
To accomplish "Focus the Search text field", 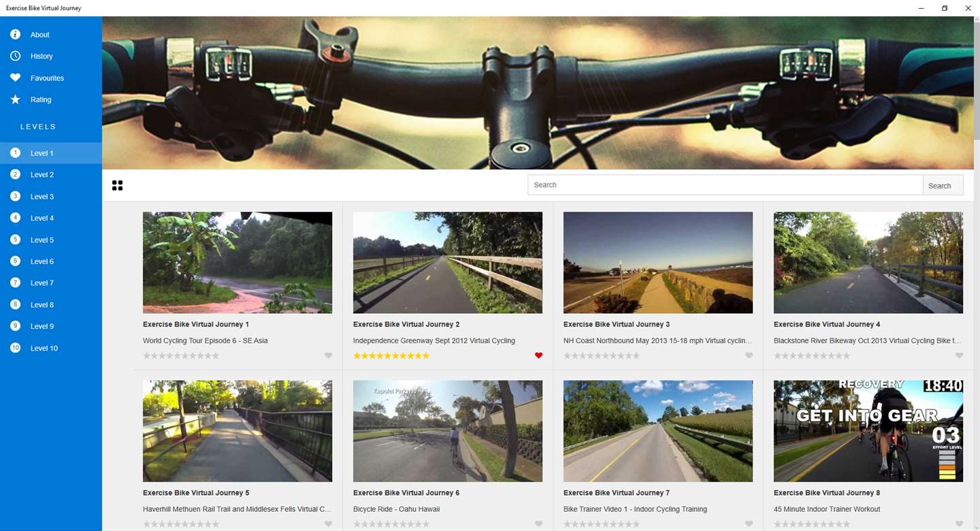I will [725, 185].
